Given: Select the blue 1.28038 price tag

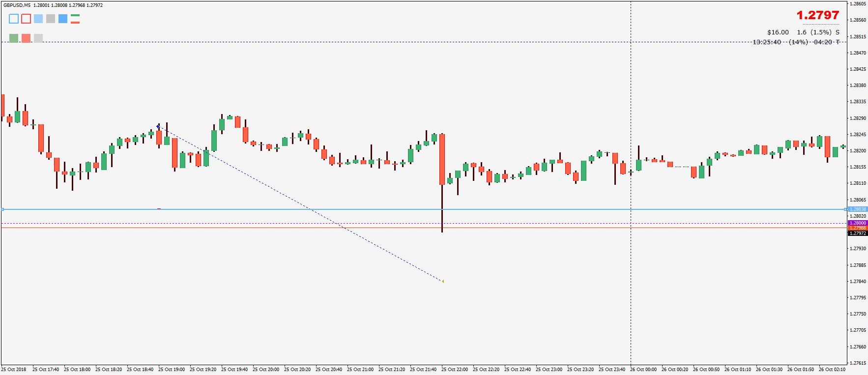Looking at the screenshot, I should pyautogui.click(x=858, y=209).
